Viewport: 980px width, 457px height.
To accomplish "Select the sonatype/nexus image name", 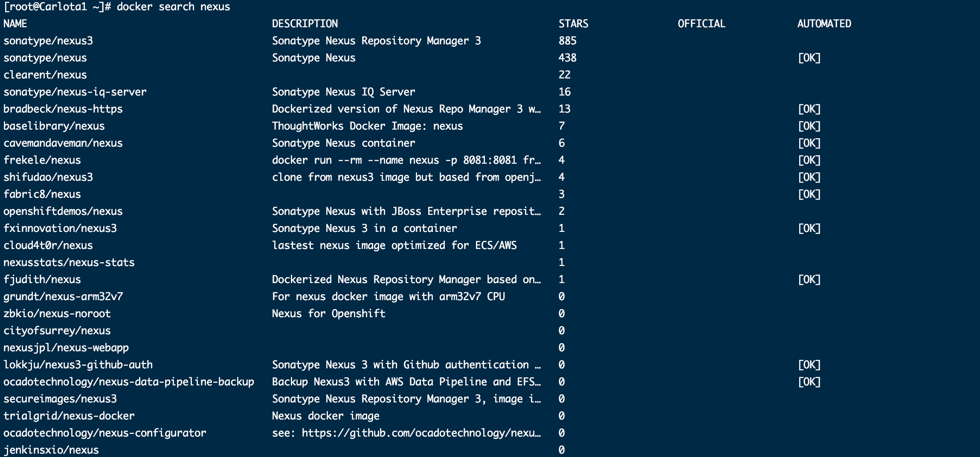I will [x=45, y=58].
